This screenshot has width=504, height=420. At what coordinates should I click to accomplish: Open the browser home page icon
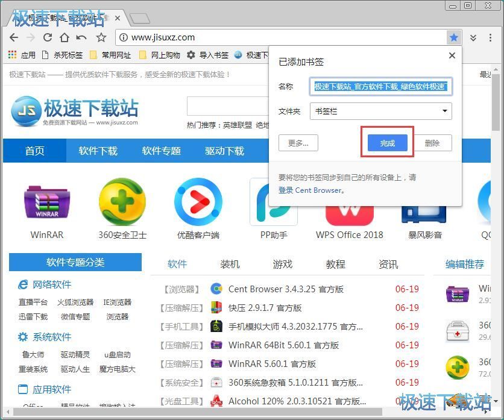click(65, 37)
